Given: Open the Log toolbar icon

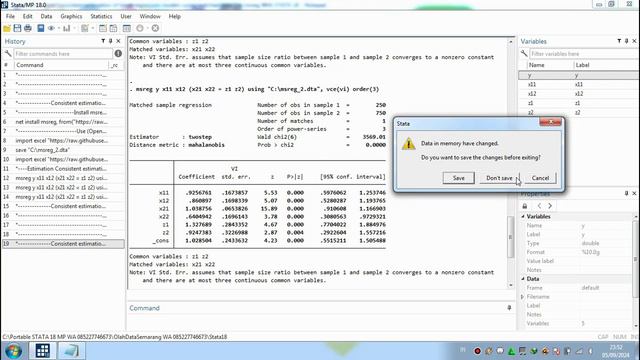Looking at the screenshot, I should pos(40,28).
